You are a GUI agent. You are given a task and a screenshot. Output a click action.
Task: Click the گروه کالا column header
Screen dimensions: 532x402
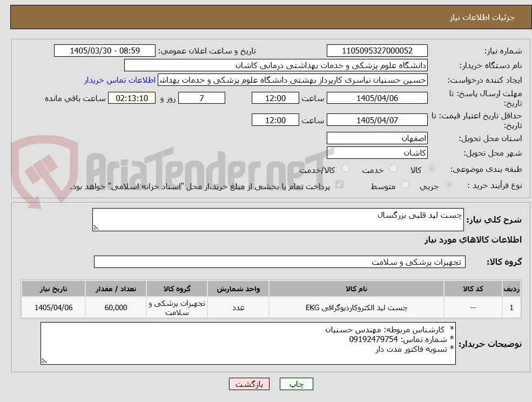[177, 289]
